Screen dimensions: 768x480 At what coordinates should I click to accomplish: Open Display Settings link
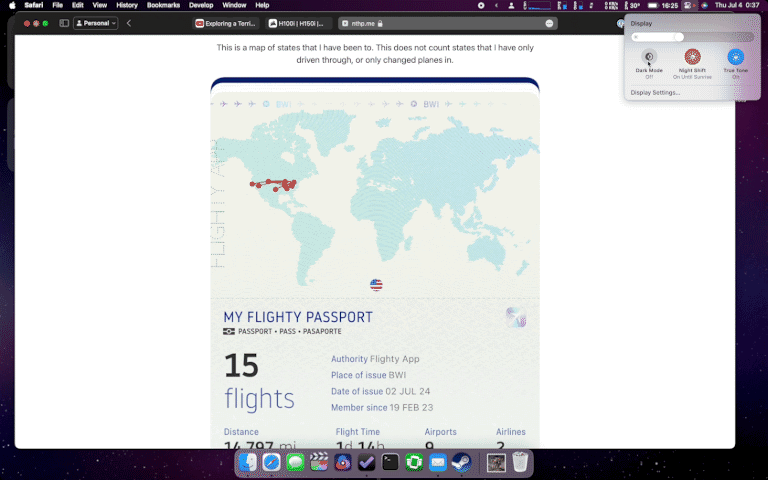[655, 92]
